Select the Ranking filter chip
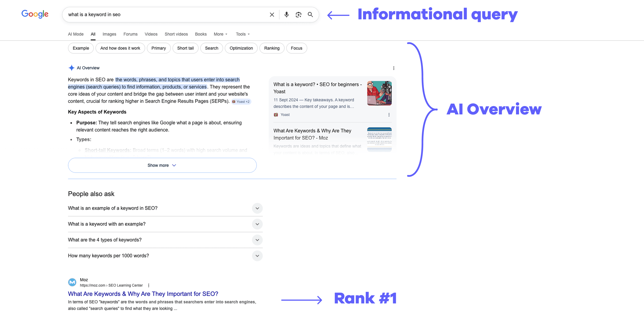 272,48
